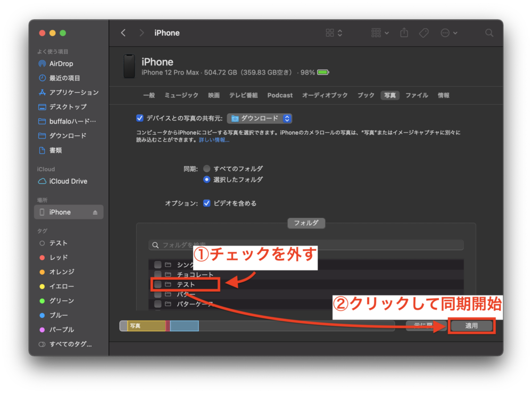Click the 写真 segment of storage bar
Screen dimensions: 532x394
pos(147,326)
